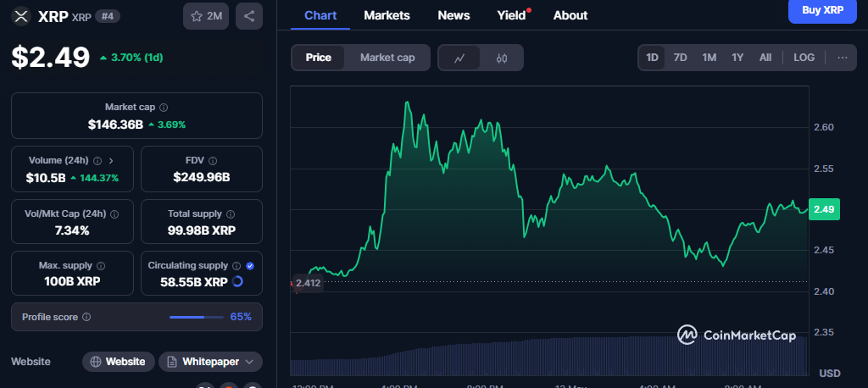Expand the Whitepaper dropdown

249,362
